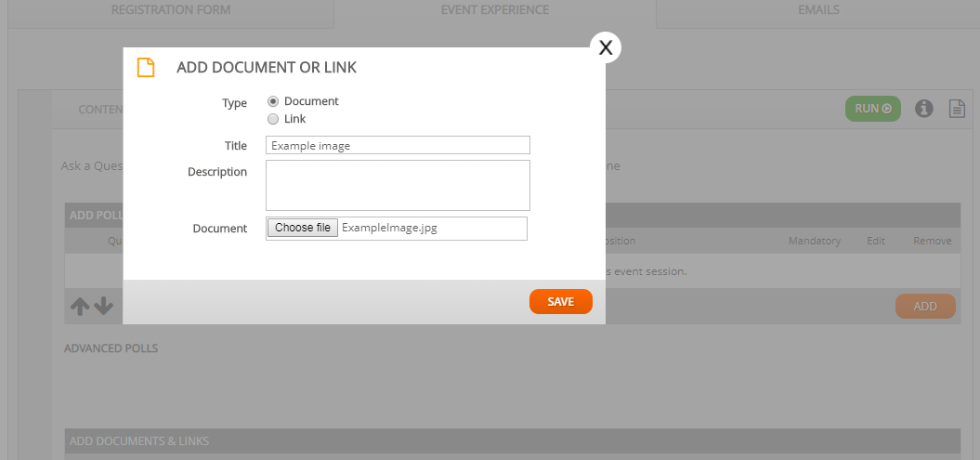Screen dimensions: 980x460
Task: Select the Document type radio button
Action: 272,101
